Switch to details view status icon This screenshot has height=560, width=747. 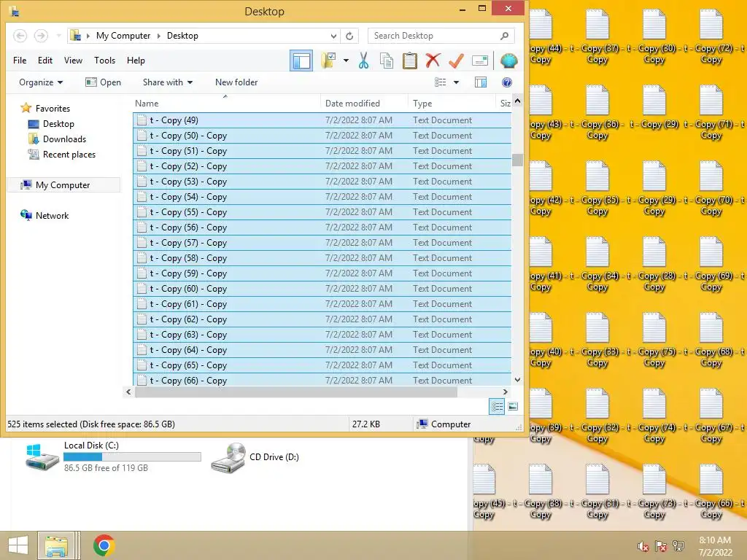pyautogui.click(x=496, y=407)
